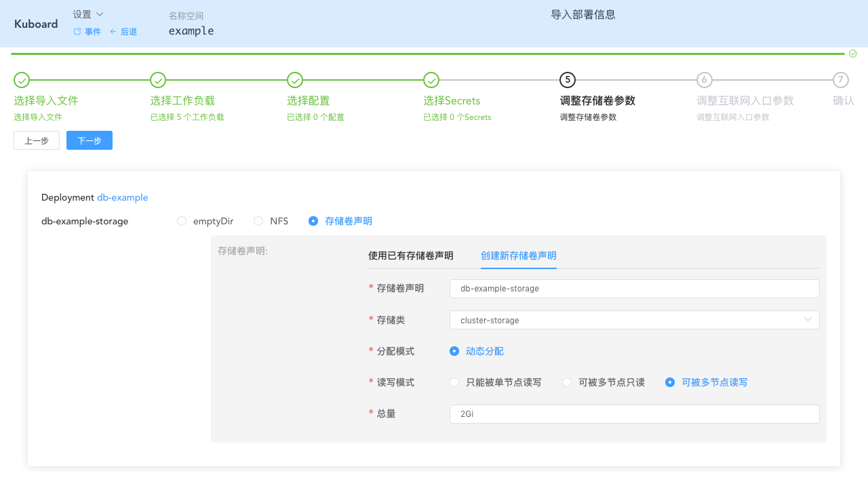Click the check icon above 选择配置

(x=294, y=79)
